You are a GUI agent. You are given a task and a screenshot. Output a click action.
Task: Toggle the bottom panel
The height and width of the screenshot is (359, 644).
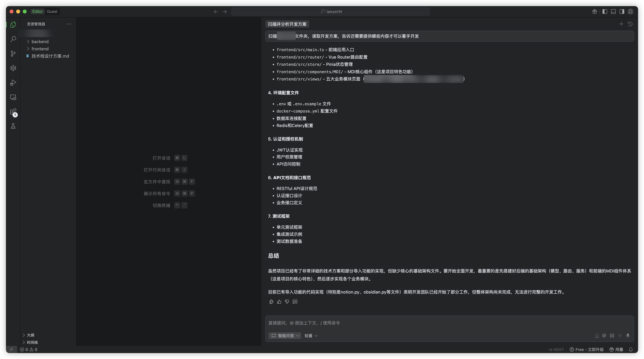point(613,12)
